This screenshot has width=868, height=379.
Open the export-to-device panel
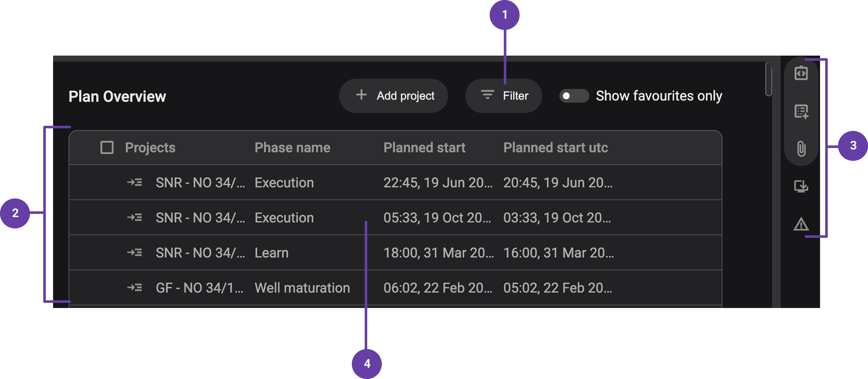(801, 186)
